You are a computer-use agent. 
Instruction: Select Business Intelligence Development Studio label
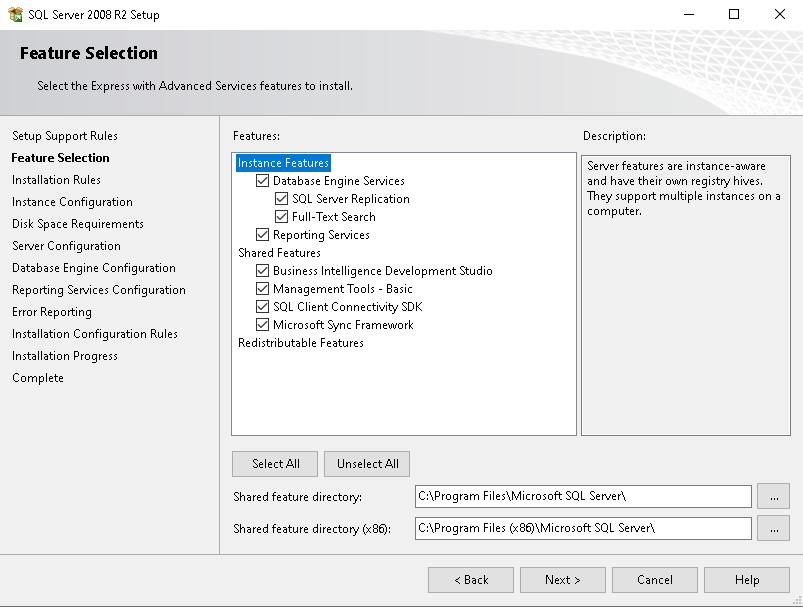[x=383, y=270]
